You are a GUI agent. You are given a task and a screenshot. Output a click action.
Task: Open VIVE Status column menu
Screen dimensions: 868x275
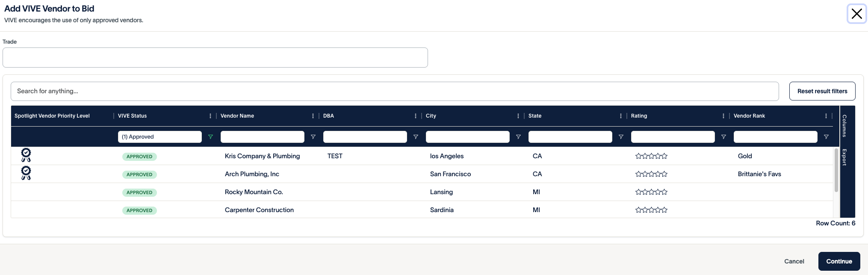(210, 116)
